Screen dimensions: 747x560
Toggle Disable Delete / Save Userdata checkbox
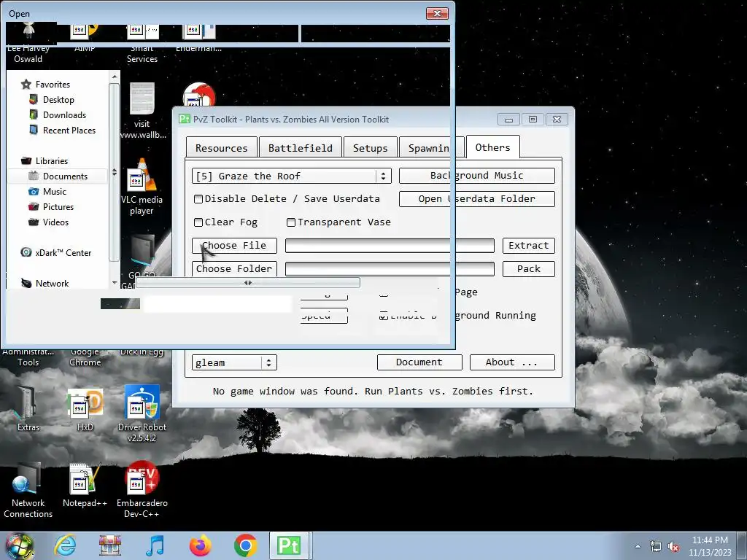click(x=198, y=198)
